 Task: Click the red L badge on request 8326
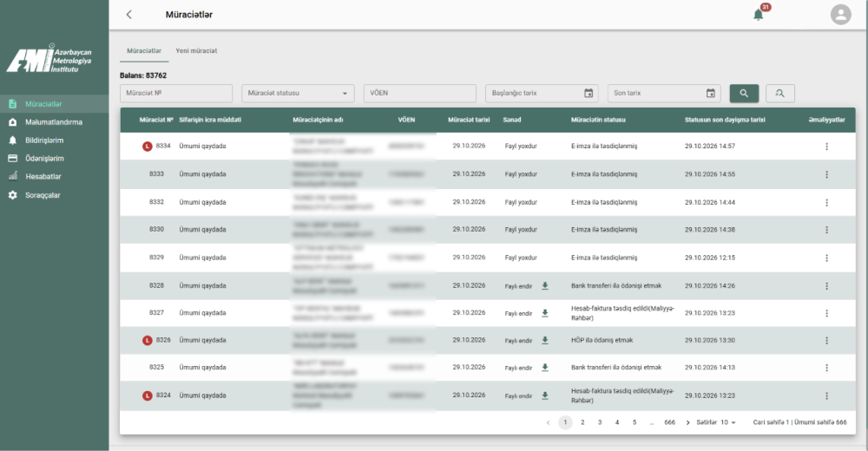(x=148, y=340)
